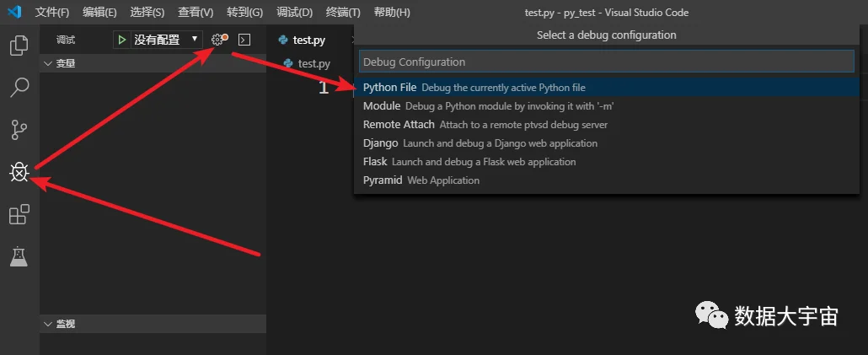Open the 调试(D) menu
Viewport: 868px width, 355px height.
[x=294, y=12]
